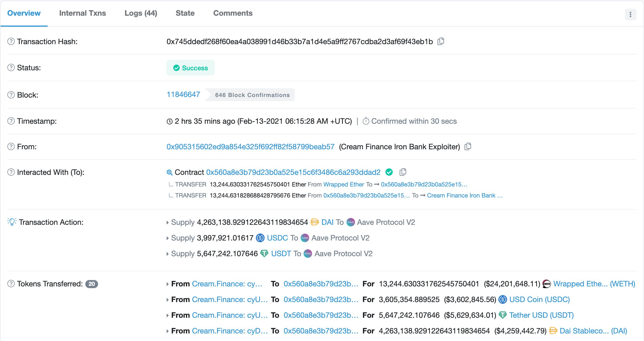Click help icon beside From
This screenshot has height=341, width=644.
point(11,147)
